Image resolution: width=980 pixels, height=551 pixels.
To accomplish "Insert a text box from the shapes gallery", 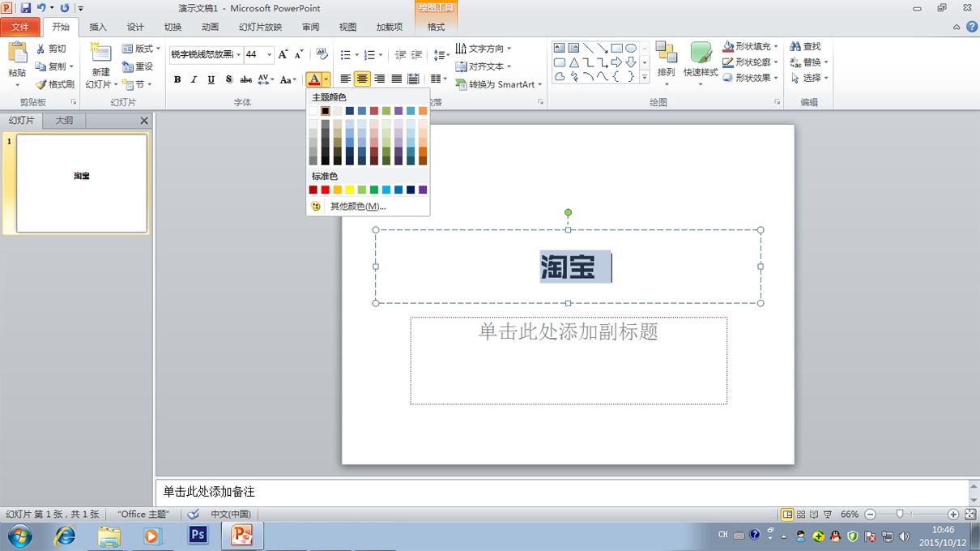I will [560, 48].
